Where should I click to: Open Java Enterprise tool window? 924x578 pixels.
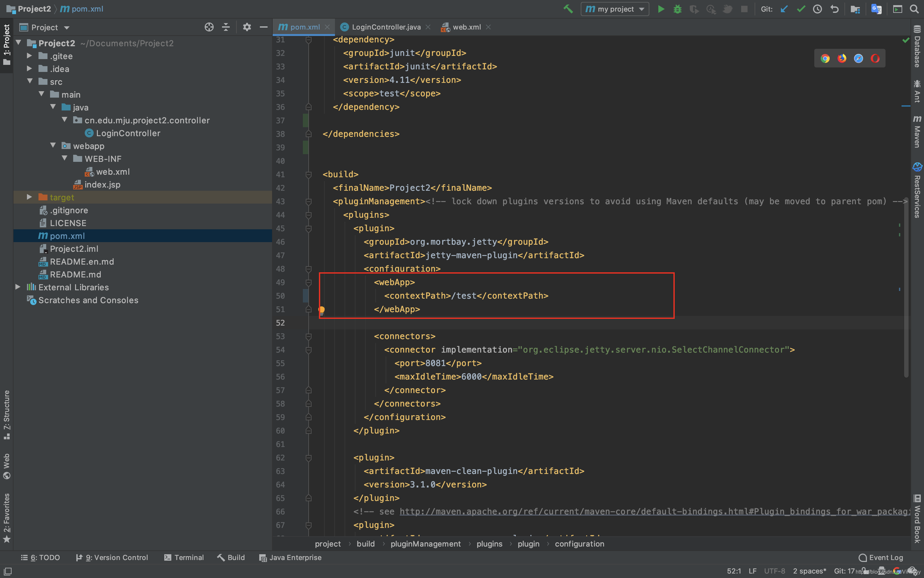290,558
